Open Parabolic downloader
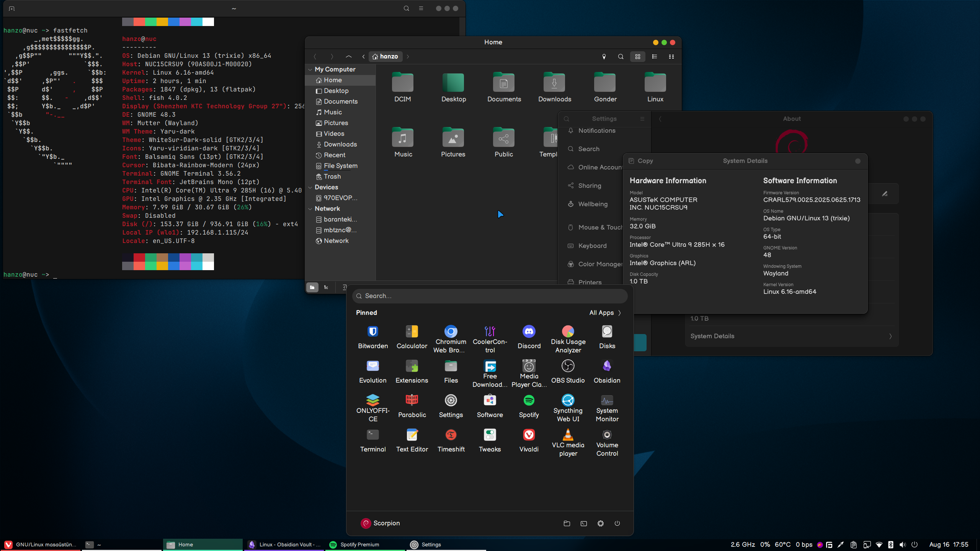The image size is (980, 551). click(x=412, y=406)
